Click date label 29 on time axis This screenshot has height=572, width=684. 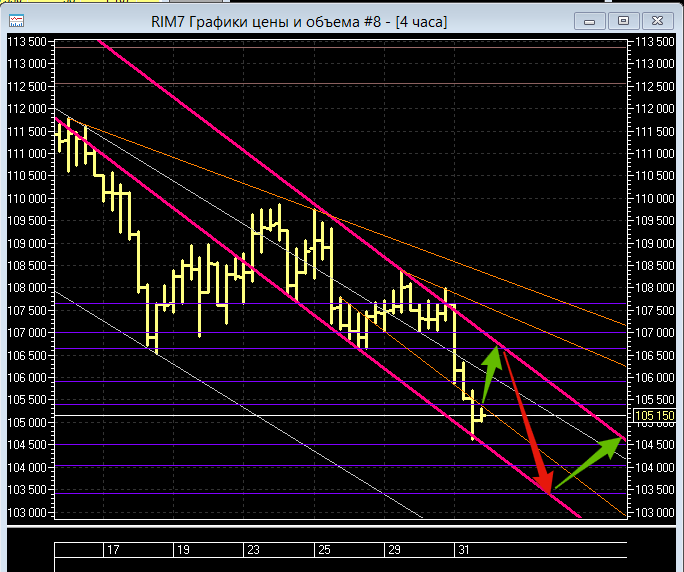(394, 550)
